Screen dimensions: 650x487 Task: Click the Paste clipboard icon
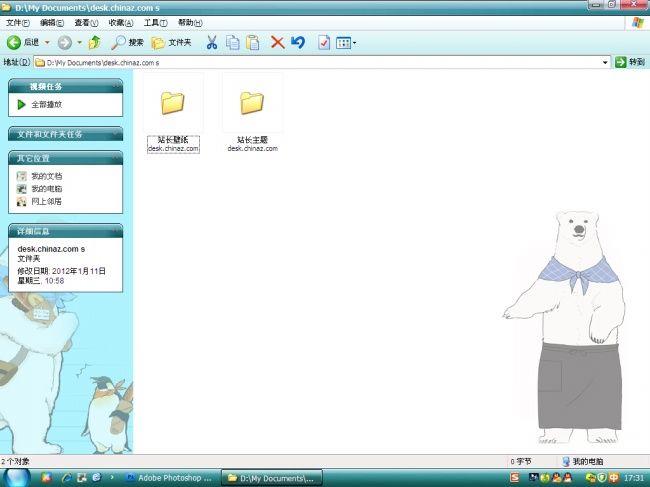pos(253,43)
